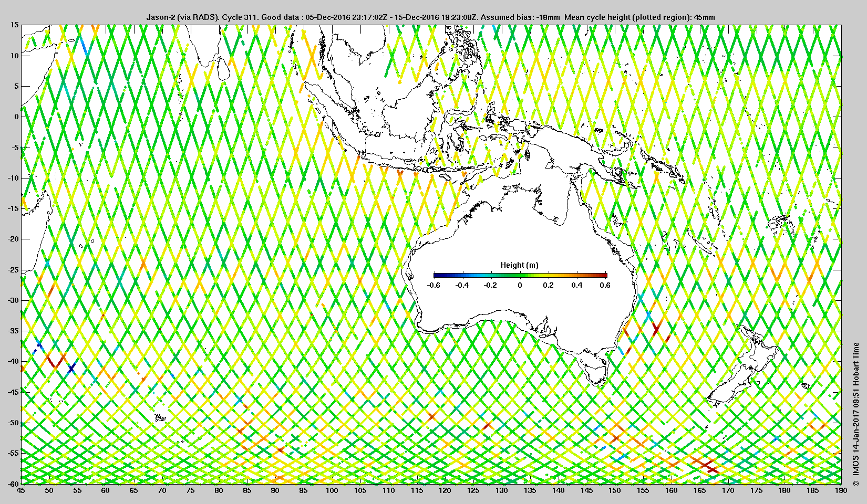Click the longitude axis label 125
This screenshot has height=504, width=867.
[x=473, y=490]
